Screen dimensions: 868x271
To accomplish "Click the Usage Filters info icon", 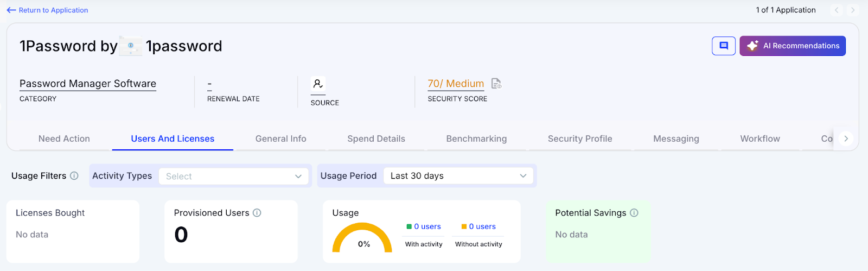I will pos(74,176).
